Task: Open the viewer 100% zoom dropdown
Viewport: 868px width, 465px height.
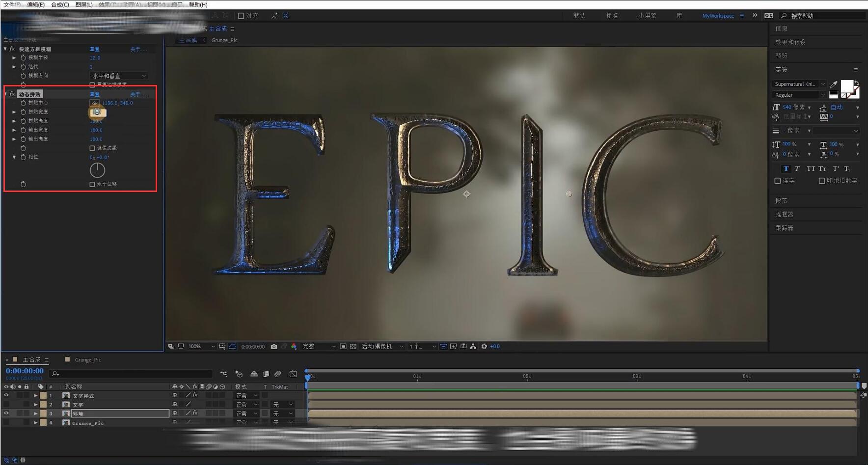Action: pos(201,347)
